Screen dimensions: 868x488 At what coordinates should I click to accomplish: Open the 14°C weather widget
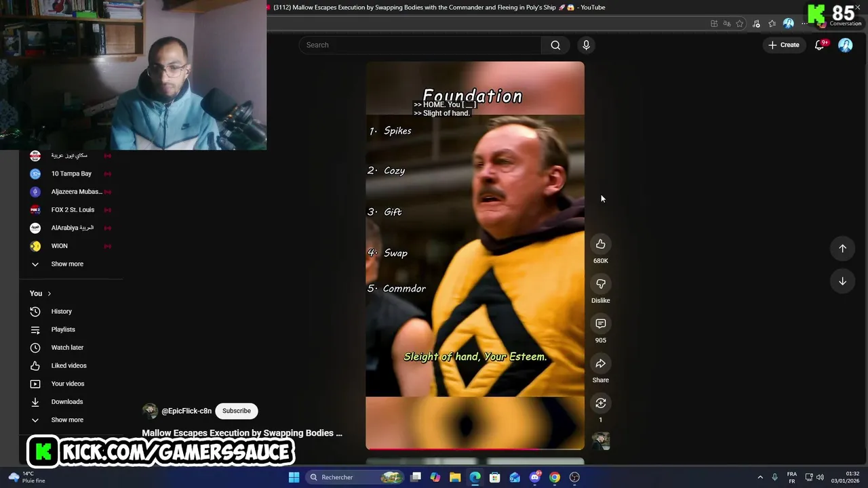[x=28, y=477]
